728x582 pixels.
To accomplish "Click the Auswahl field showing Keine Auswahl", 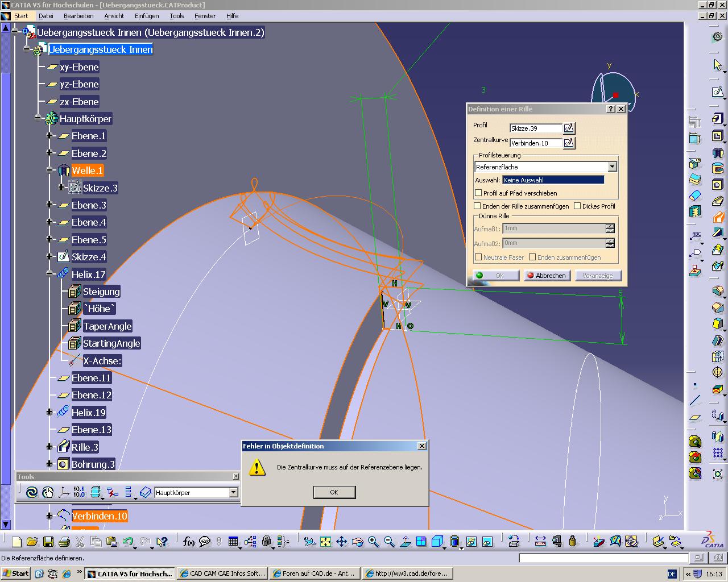I will coord(553,180).
